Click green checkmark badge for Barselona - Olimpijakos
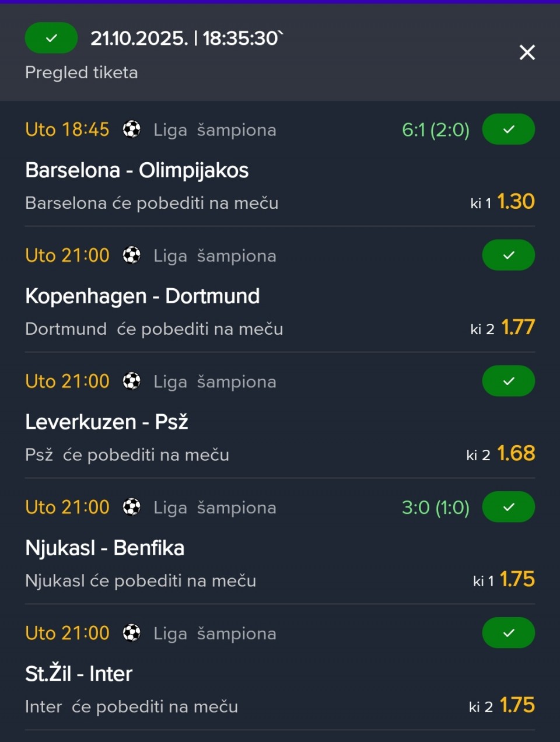Screen dimensions: 560x742 [508, 129]
